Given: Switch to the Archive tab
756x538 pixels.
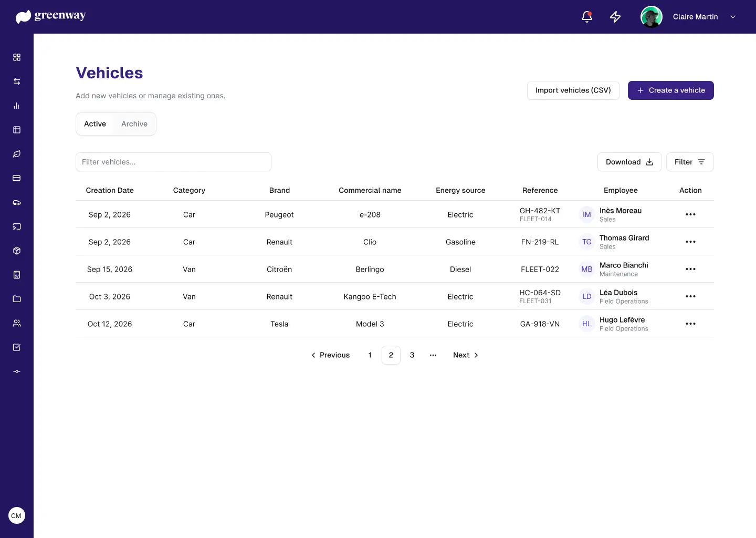Looking at the screenshot, I should point(134,124).
